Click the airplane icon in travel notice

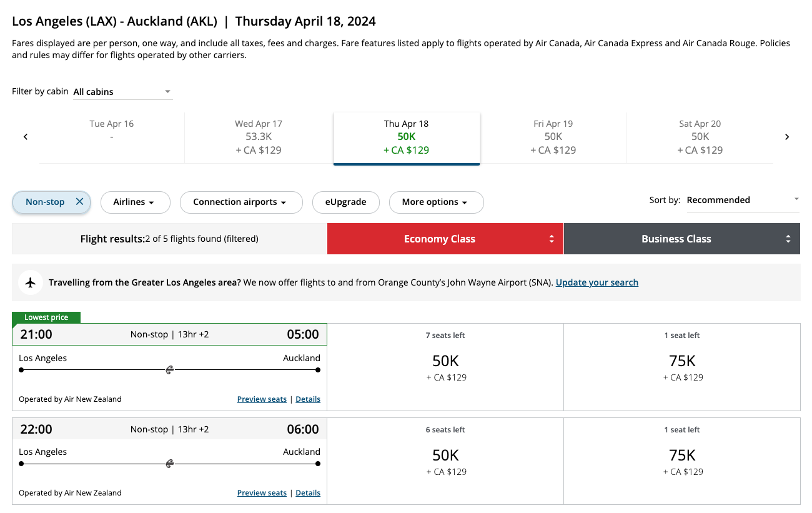pyautogui.click(x=31, y=282)
